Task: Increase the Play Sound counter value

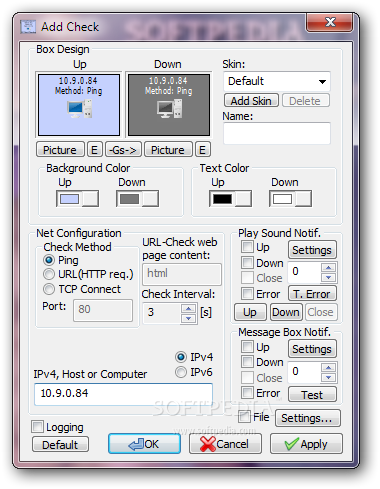Action: pyautogui.click(x=329, y=267)
